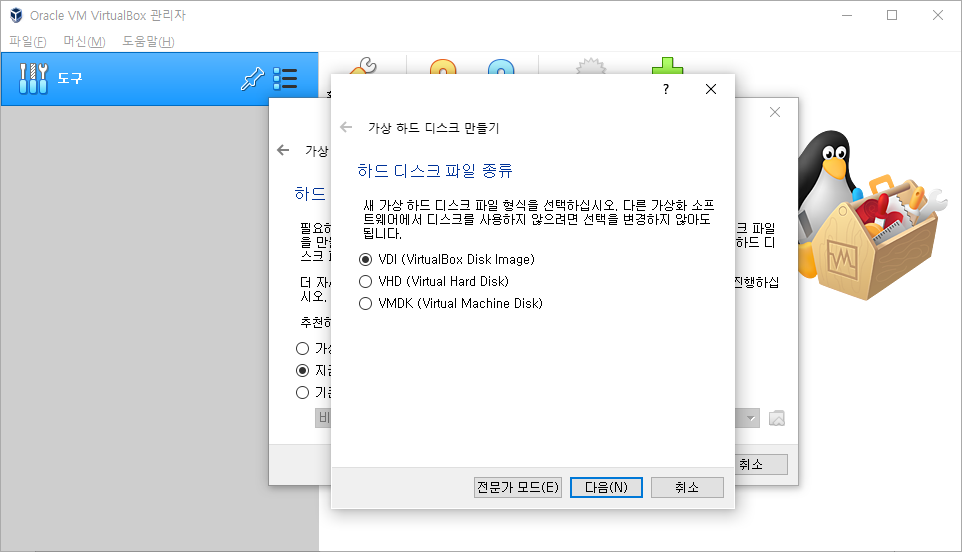Select the first hard disk radio in rear dialog
Image resolution: width=962 pixels, height=552 pixels.
click(x=302, y=349)
